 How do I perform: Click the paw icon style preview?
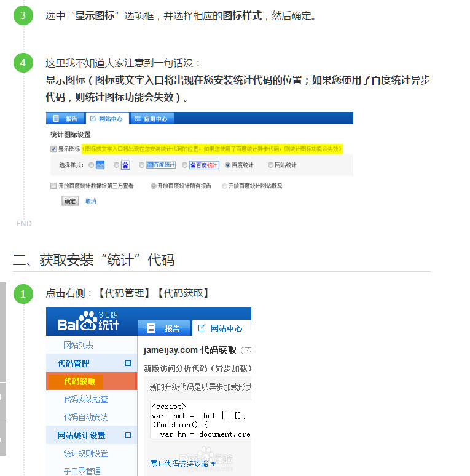(125, 165)
